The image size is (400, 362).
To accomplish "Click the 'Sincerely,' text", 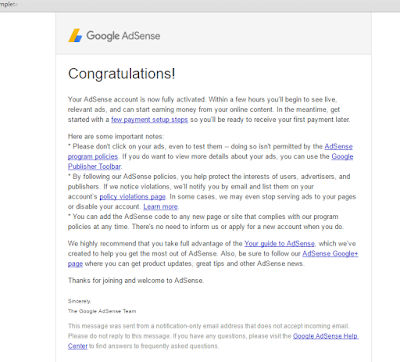I will [x=79, y=301].
